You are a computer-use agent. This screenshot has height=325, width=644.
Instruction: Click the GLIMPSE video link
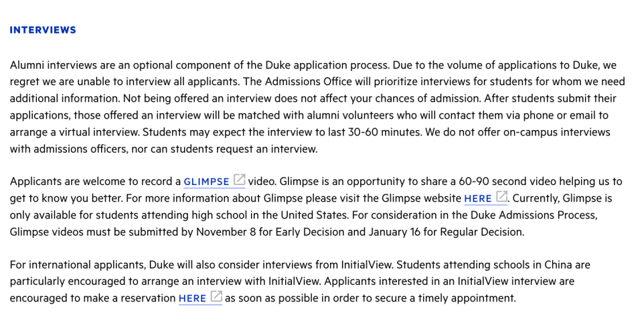pos(206,182)
